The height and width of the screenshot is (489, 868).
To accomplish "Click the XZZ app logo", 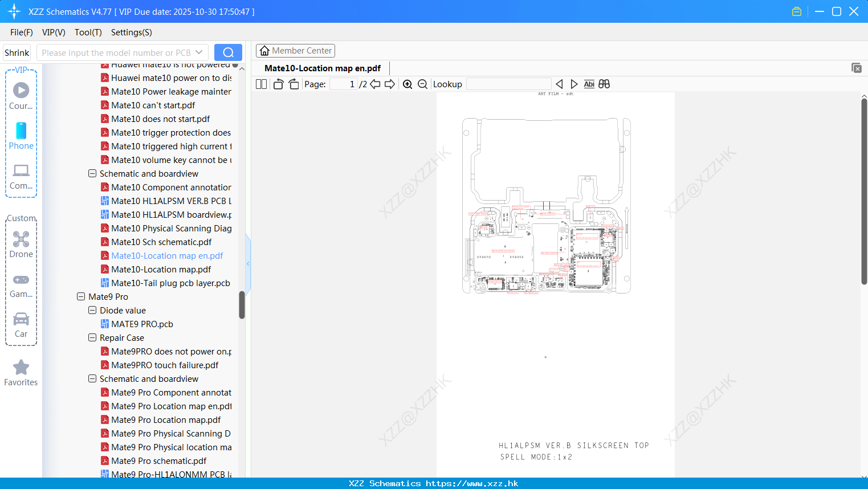I will pos(14,11).
